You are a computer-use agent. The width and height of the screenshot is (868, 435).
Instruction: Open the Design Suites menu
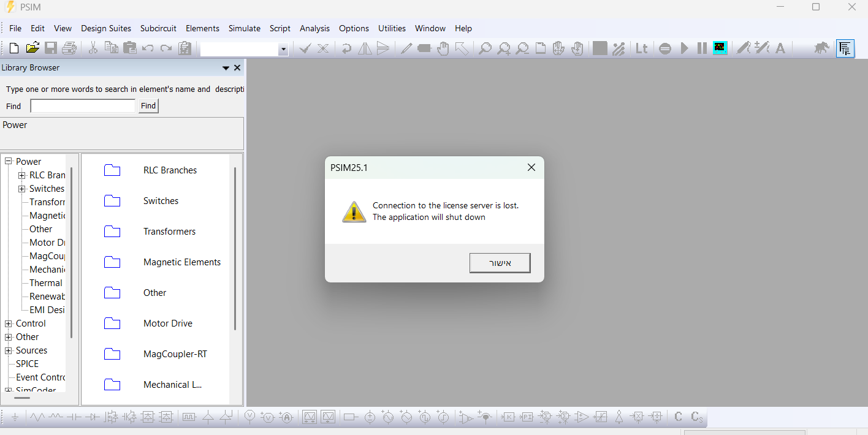click(x=106, y=28)
